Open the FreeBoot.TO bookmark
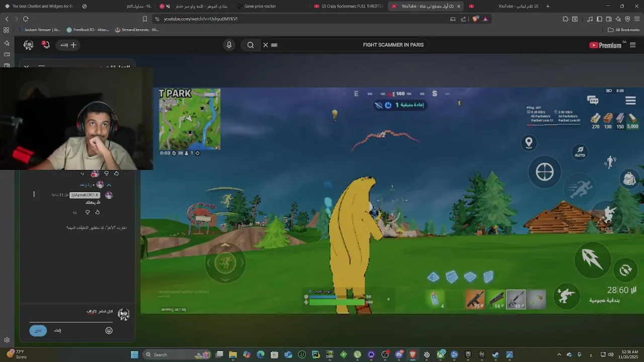The width and height of the screenshot is (644, 362). click(88, 30)
